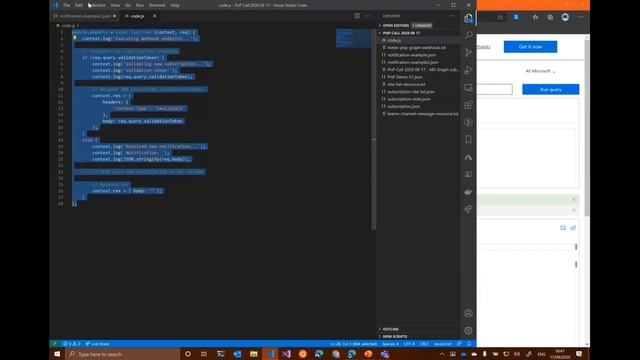
Task: Click the query URL input field in browser
Action: (x=495, y=89)
